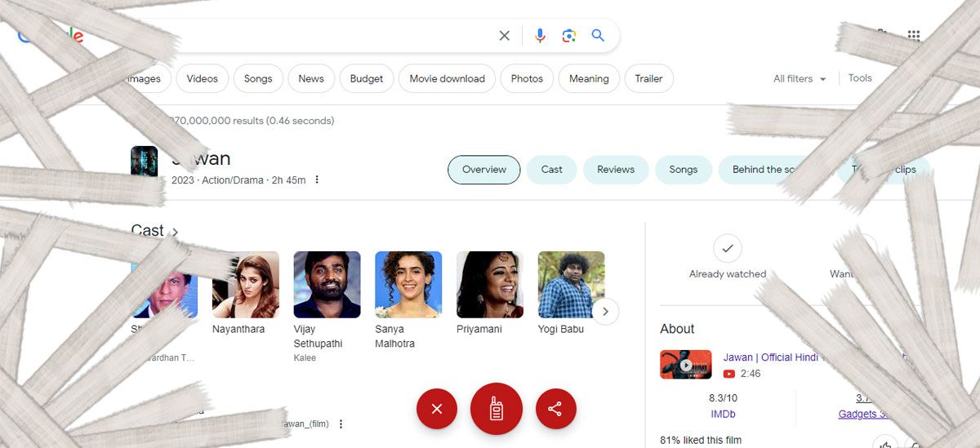980x448 pixels.
Task: Open the Songs tab in Jawan panel
Action: coord(684,170)
